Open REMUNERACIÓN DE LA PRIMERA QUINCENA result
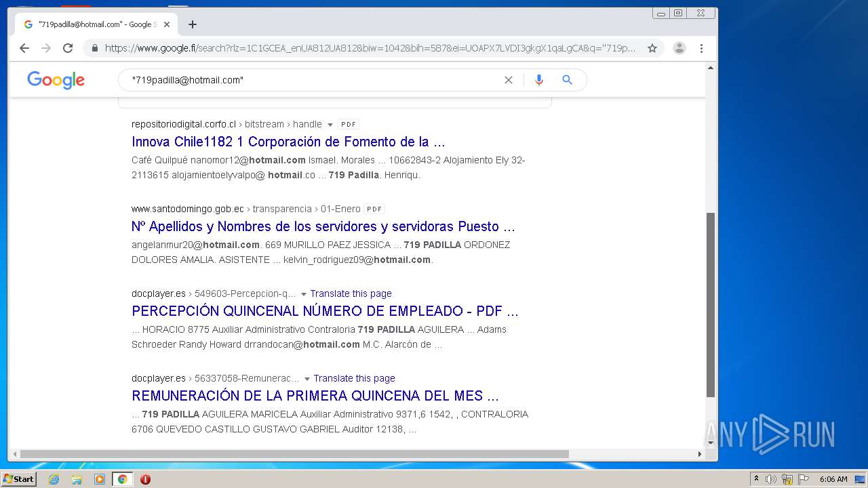 pyautogui.click(x=315, y=396)
